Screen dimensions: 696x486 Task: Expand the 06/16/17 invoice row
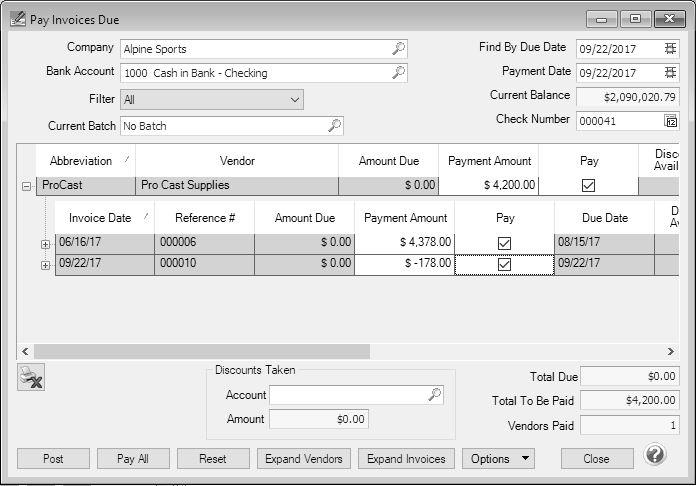[45, 243]
